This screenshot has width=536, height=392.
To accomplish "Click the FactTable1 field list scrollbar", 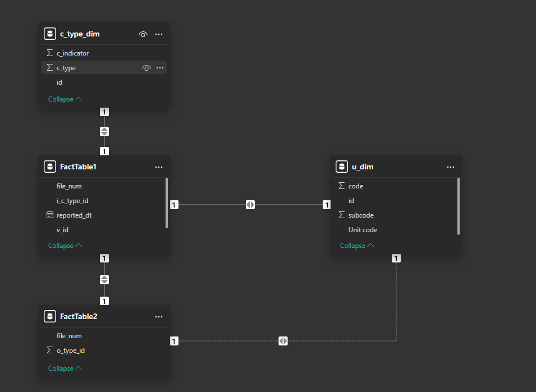I will pyautogui.click(x=167, y=203).
